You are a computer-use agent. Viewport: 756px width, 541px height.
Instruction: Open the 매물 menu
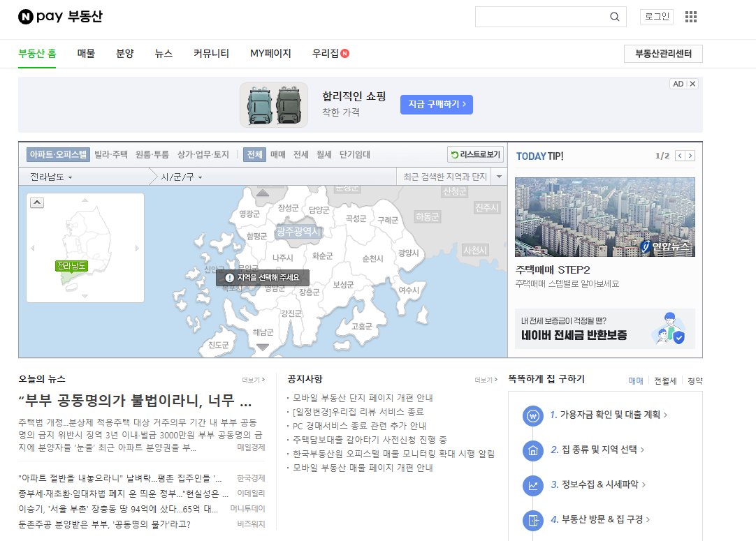coord(87,54)
